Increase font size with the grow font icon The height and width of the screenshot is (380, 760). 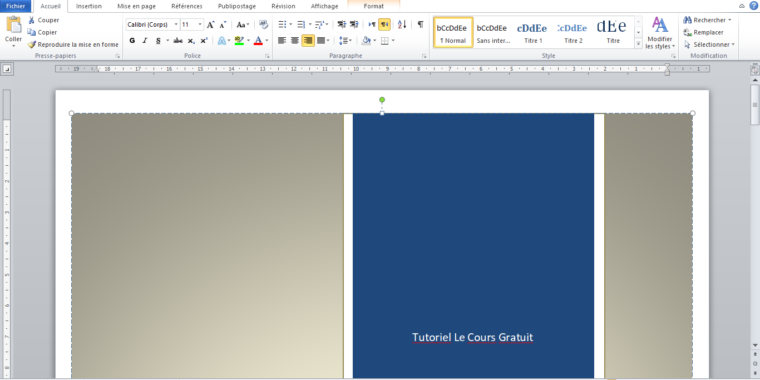[210, 25]
